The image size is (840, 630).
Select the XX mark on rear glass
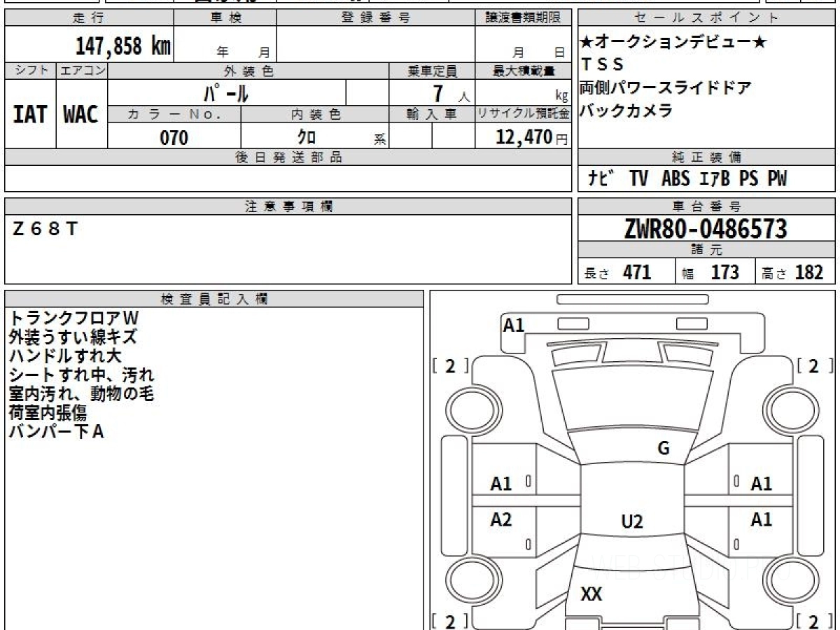(591, 594)
